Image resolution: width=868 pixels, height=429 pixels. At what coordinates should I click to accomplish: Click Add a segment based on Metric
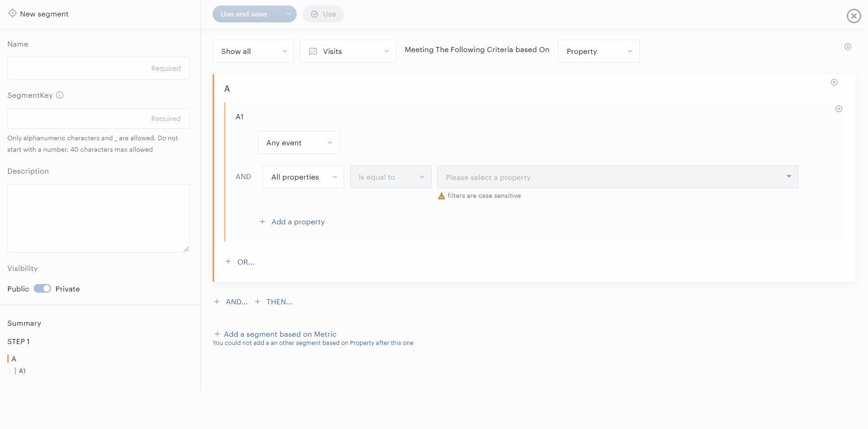tap(280, 334)
